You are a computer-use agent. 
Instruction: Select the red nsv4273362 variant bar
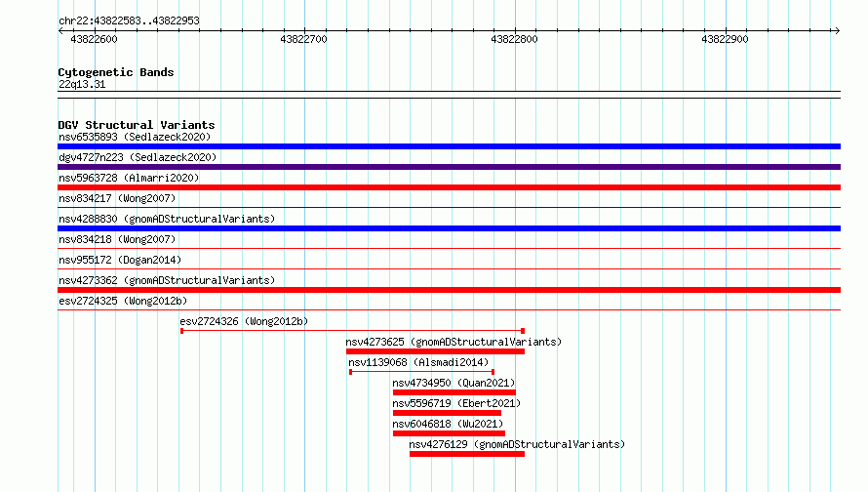[449, 290]
